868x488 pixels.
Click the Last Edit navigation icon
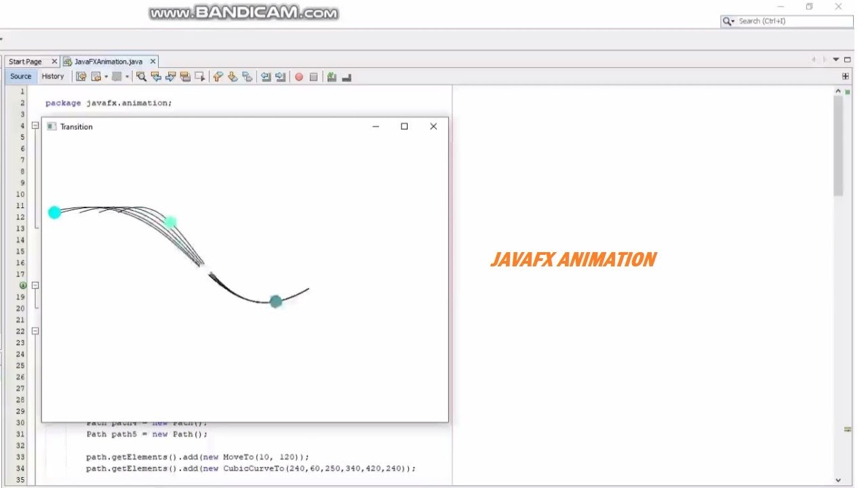[81, 77]
